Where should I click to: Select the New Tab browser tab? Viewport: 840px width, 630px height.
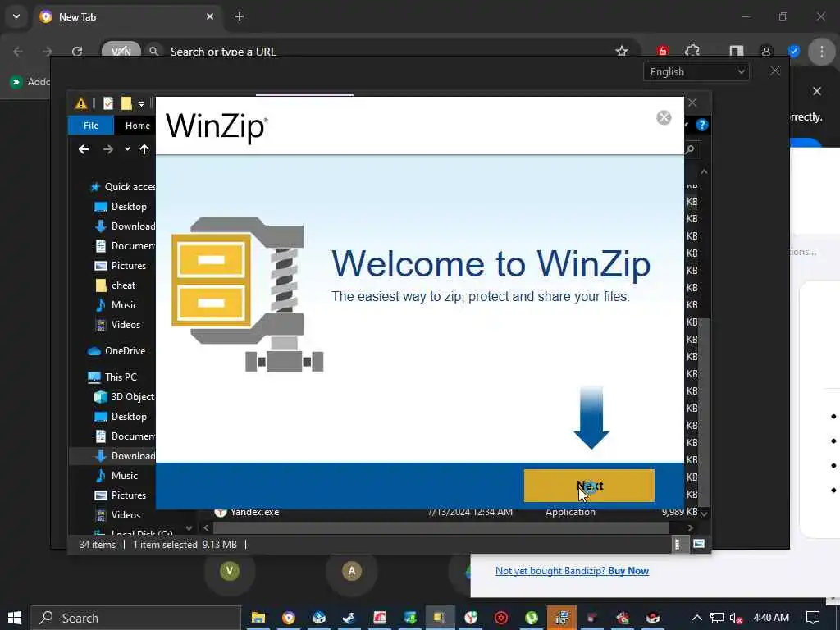pos(127,16)
